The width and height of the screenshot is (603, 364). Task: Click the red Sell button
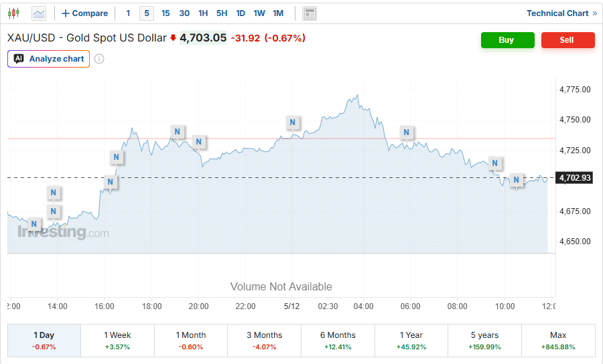(x=568, y=40)
